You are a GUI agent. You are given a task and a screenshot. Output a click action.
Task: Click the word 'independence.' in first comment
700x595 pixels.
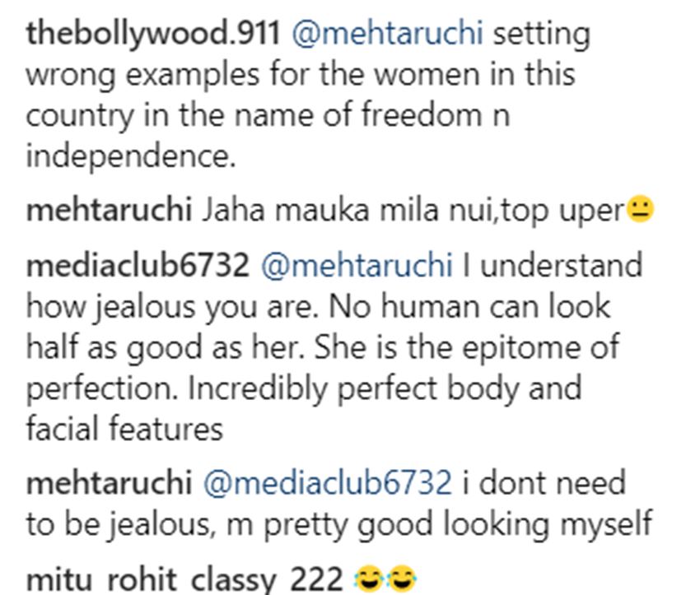click(130, 156)
